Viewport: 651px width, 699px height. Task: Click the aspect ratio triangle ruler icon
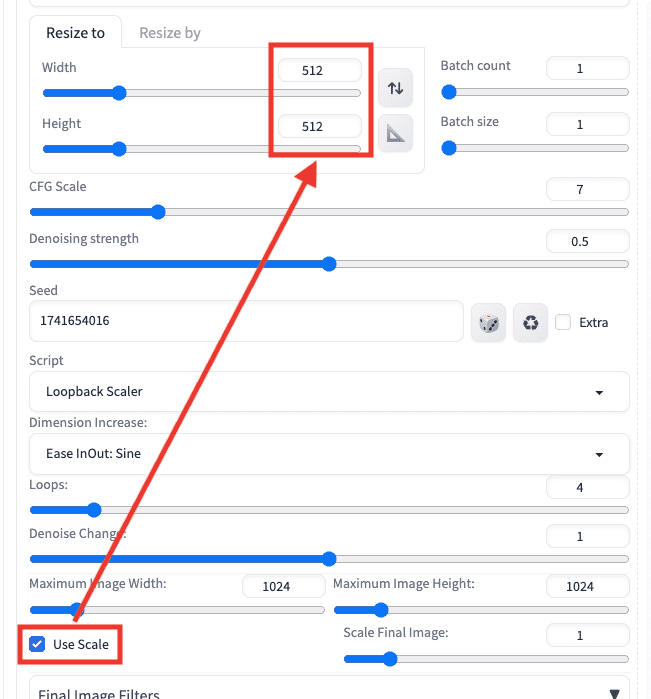coord(396,133)
